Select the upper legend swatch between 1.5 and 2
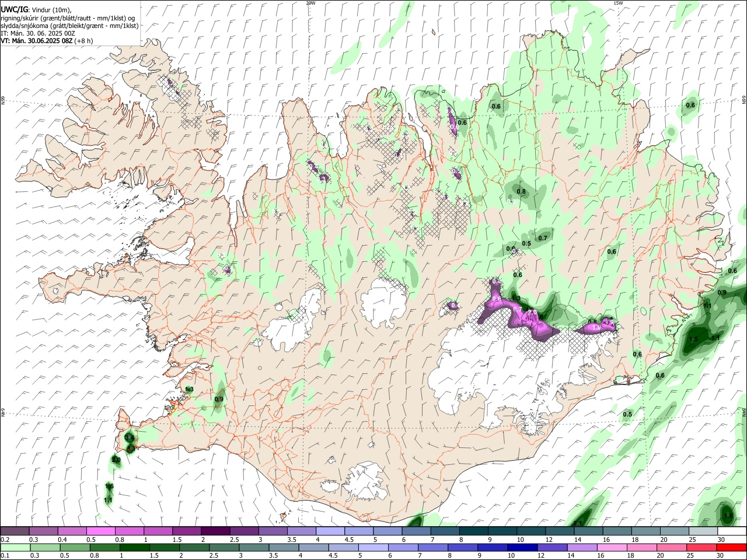 pos(186,531)
